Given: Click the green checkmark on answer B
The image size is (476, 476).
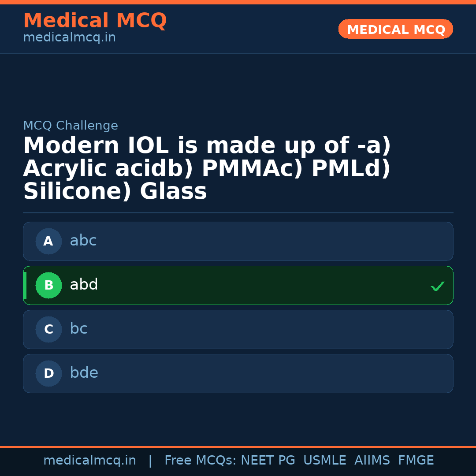Looking at the screenshot, I should tap(438, 286).
